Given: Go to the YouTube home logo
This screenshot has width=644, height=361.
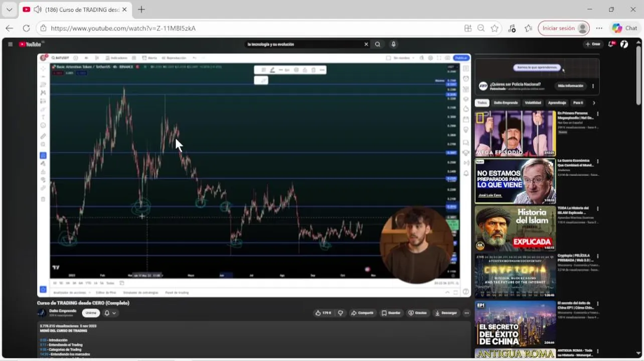Looking at the screenshot, I should pyautogui.click(x=30, y=44).
